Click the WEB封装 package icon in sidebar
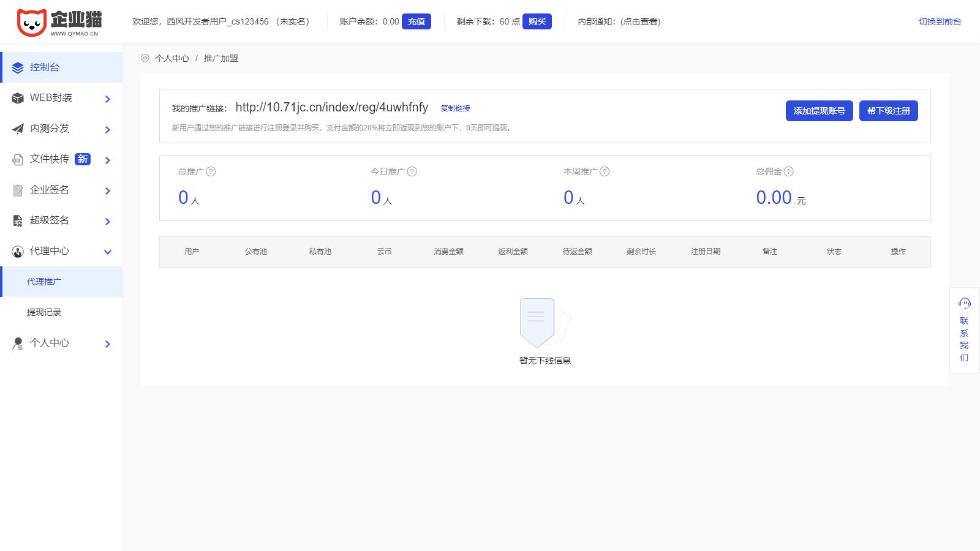Screen dimensions: 980x551 coord(18,98)
